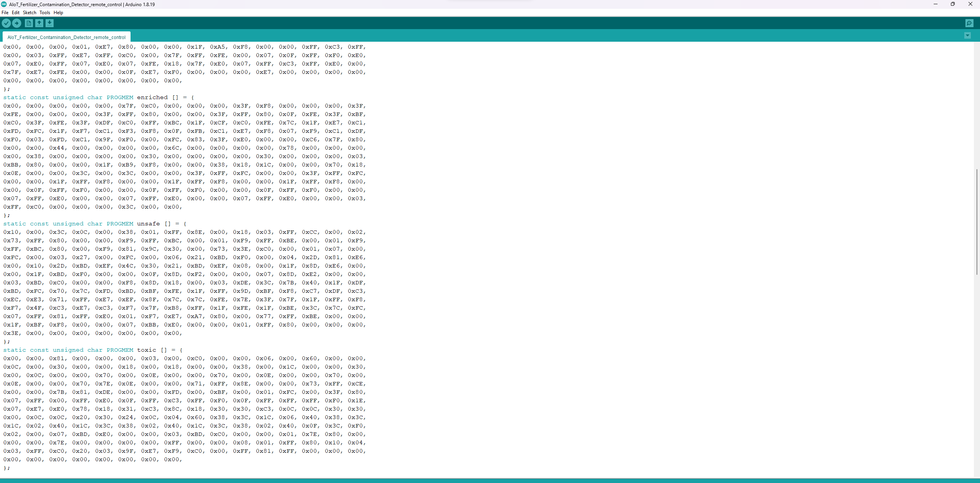Place cursor on the 'toxic' array name
980x483 pixels.
(146, 350)
